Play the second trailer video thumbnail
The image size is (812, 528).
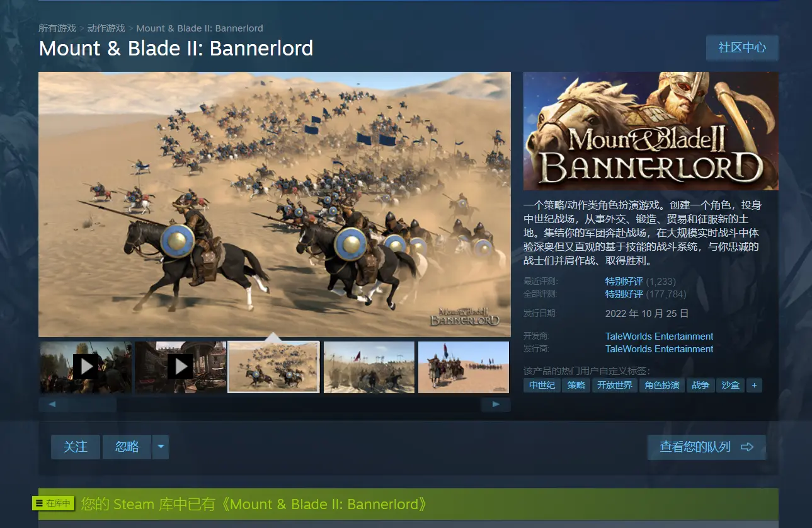[180, 367]
